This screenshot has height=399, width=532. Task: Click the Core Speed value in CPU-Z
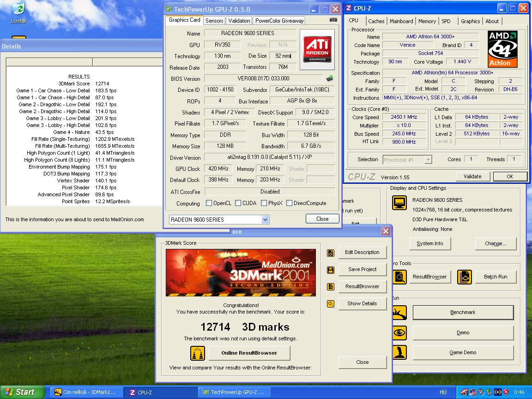point(404,117)
